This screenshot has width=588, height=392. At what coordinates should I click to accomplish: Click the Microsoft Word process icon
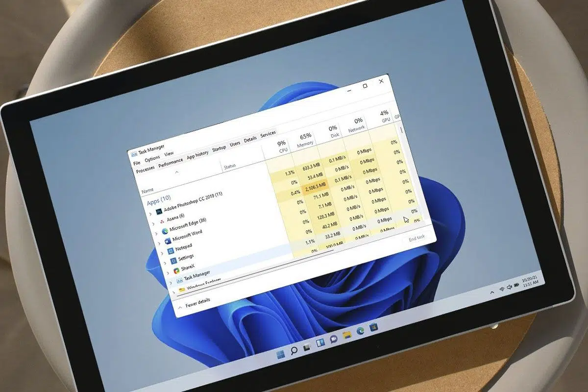tap(168, 241)
